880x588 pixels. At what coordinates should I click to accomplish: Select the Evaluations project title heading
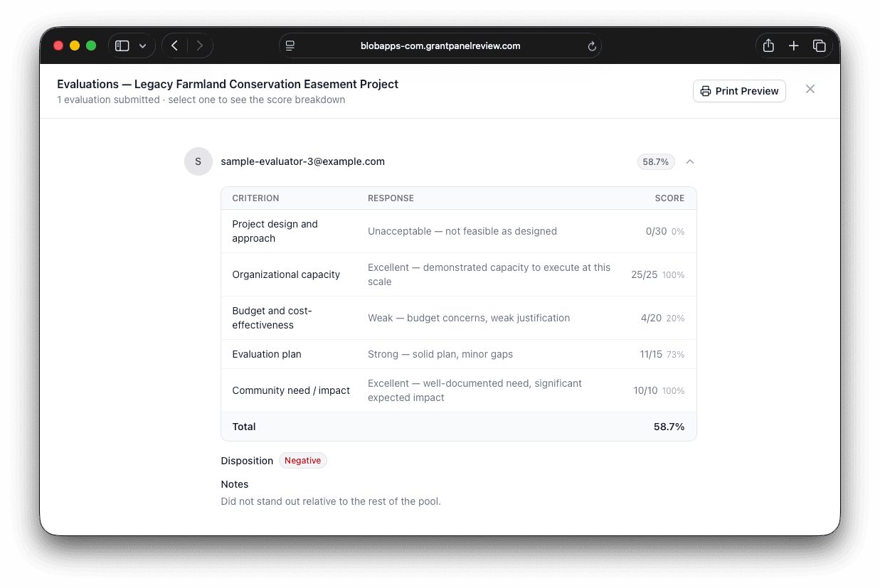pos(228,84)
